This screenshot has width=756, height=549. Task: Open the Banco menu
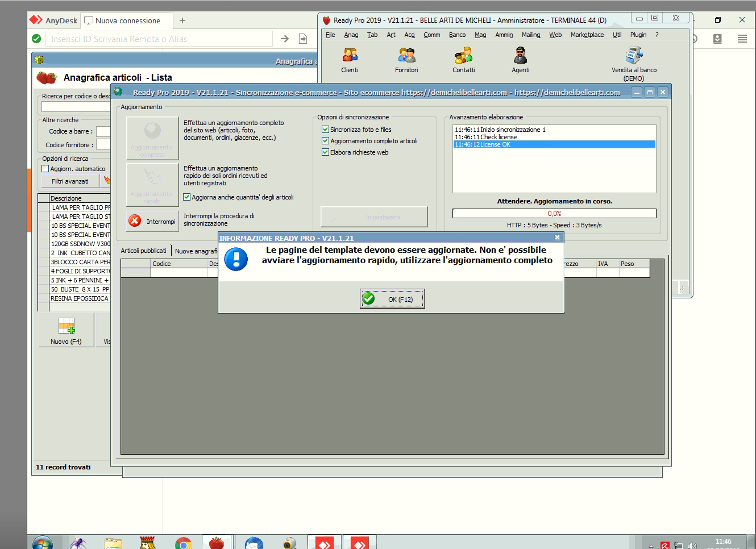point(457,35)
